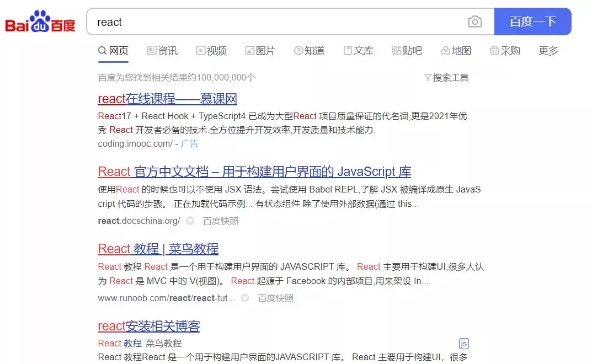This screenshot has width=592, height=364.
Task: Open the 知道 tab
Action: click(x=309, y=51)
